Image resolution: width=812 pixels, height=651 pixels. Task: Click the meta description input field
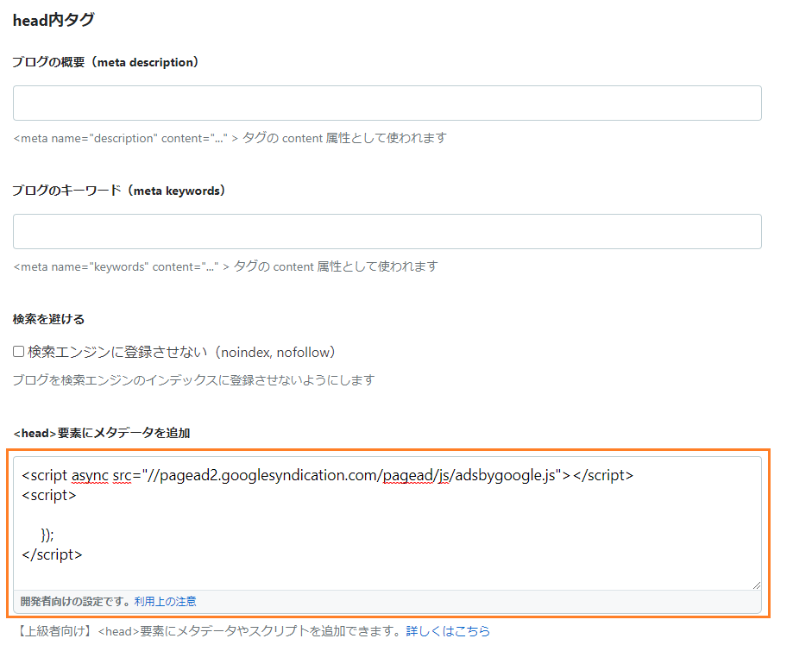[387, 103]
